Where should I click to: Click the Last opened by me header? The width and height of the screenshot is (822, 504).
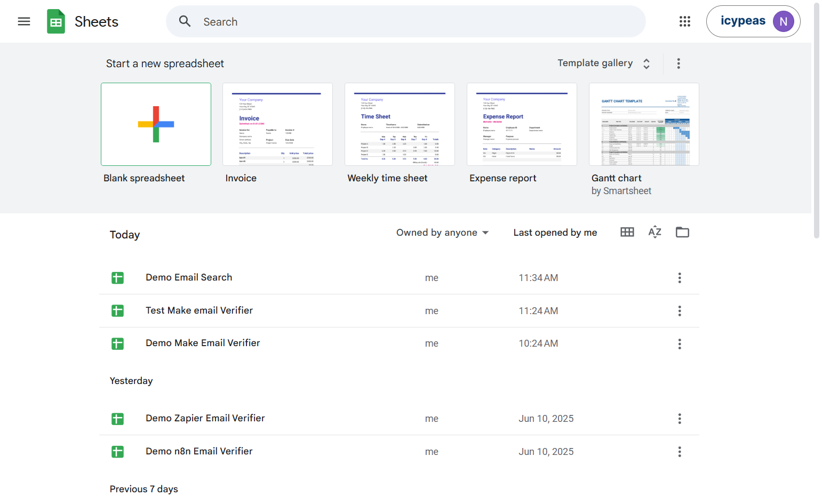coord(555,233)
